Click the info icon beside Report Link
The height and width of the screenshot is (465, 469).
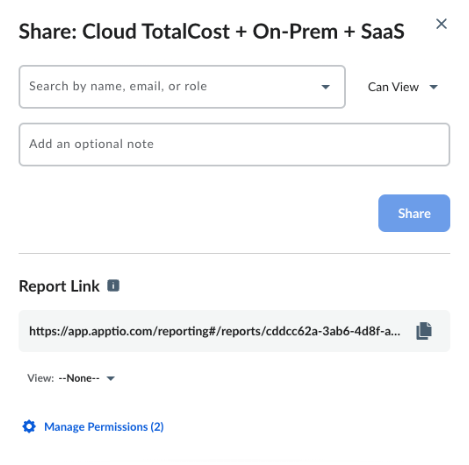(x=113, y=286)
